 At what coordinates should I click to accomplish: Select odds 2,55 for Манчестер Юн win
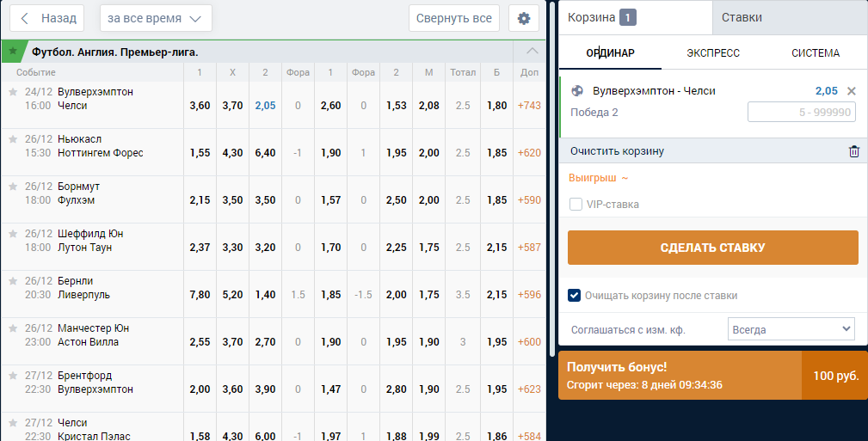click(x=200, y=342)
